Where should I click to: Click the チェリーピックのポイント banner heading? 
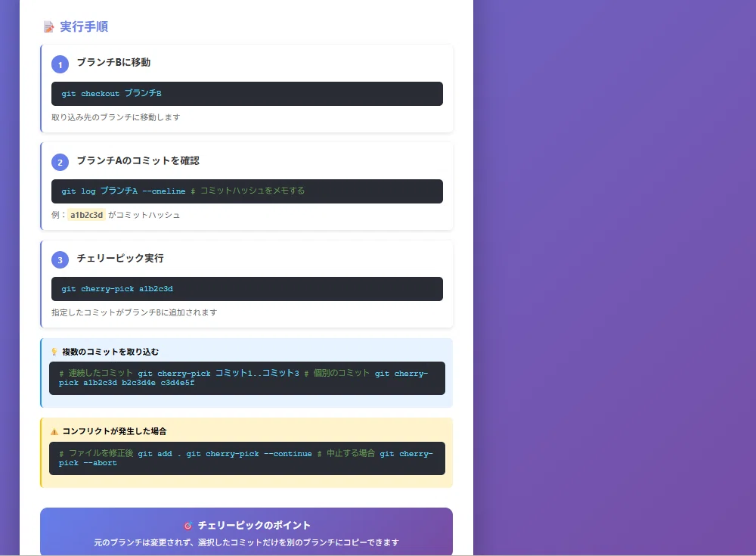click(254, 526)
